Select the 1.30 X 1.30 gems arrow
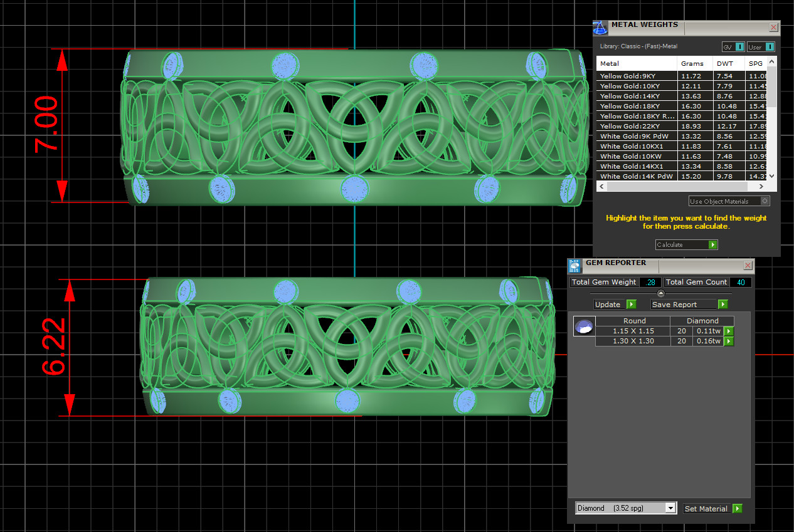Screen dimensions: 794x532 (x=728, y=342)
